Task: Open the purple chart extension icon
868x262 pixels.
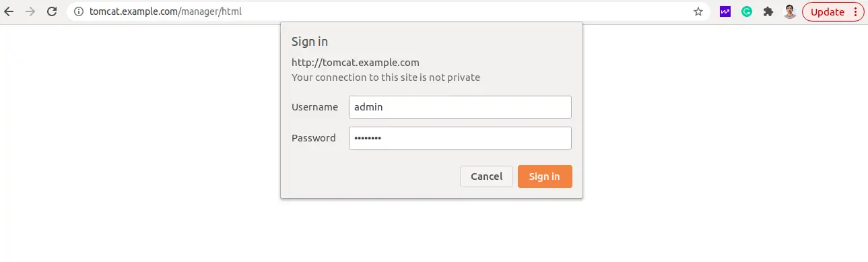Action: tap(725, 11)
